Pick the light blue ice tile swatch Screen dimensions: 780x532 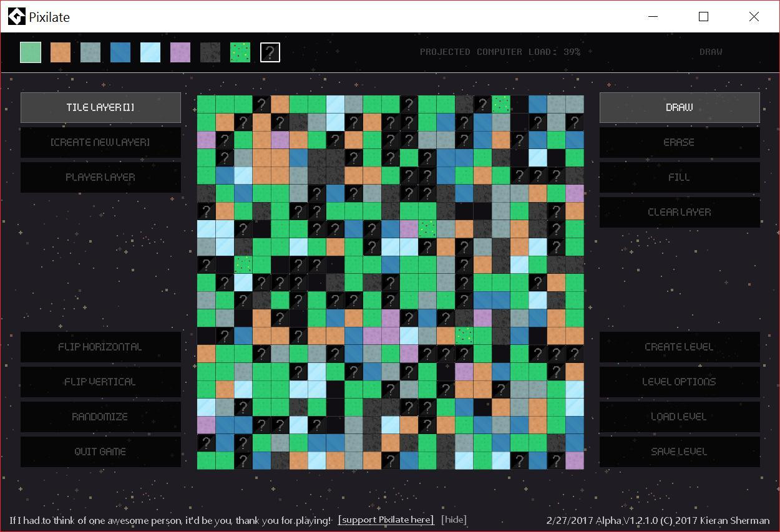coord(150,52)
